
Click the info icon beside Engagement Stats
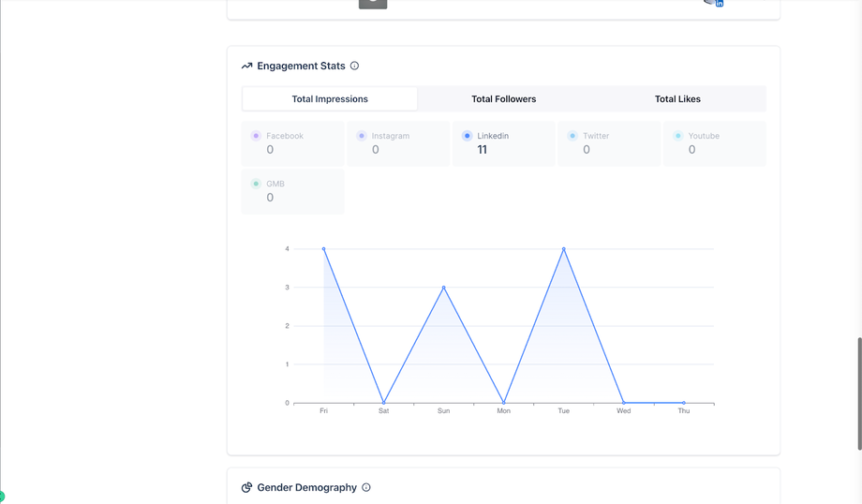click(x=354, y=67)
